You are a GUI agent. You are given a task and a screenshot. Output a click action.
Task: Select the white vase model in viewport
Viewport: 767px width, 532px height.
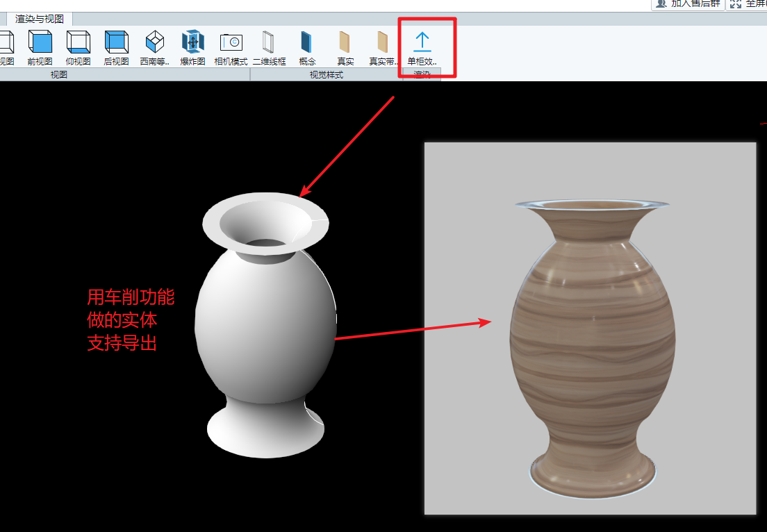[265, 326]
